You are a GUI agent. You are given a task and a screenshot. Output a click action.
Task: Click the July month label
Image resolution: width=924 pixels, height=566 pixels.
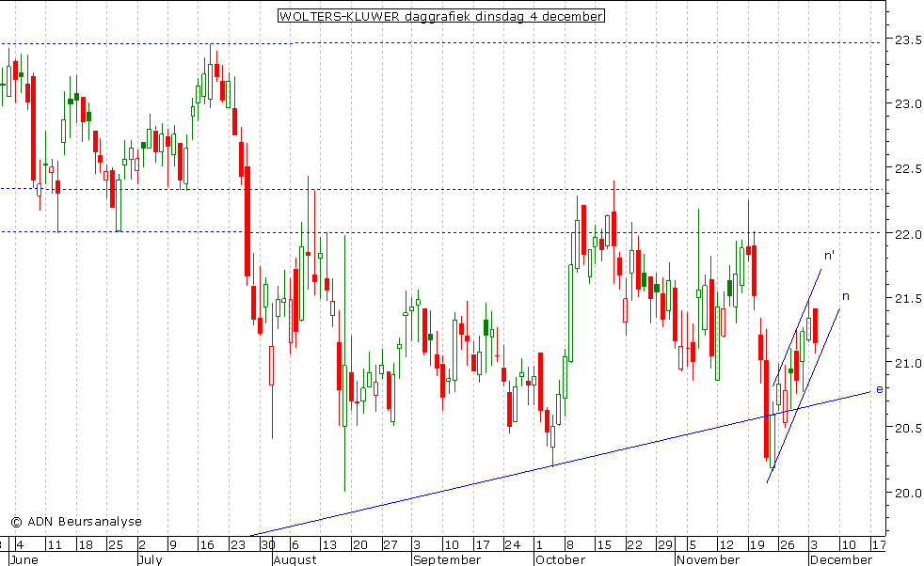(x=151, y=559)
